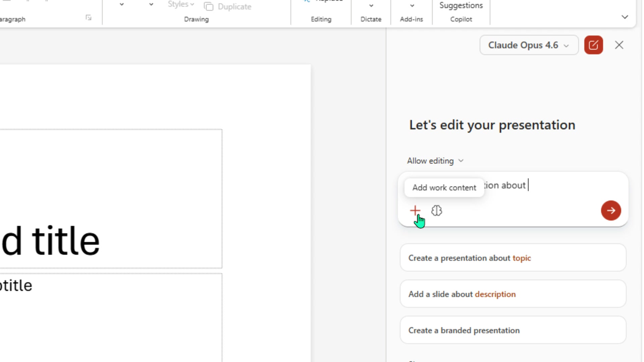The image size is (644, 362).
Task: Open the Styles dropdown in the Drawing group
Action: tap(181, 4)
